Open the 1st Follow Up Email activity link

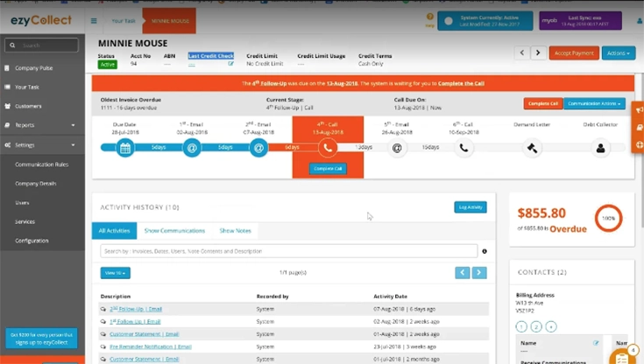135,322
